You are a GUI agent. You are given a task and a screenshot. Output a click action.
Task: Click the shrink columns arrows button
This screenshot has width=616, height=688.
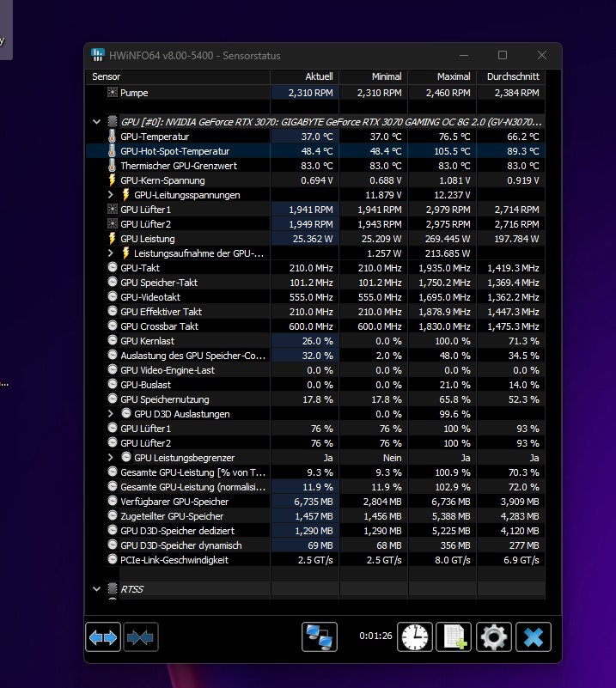coord(140,636)
